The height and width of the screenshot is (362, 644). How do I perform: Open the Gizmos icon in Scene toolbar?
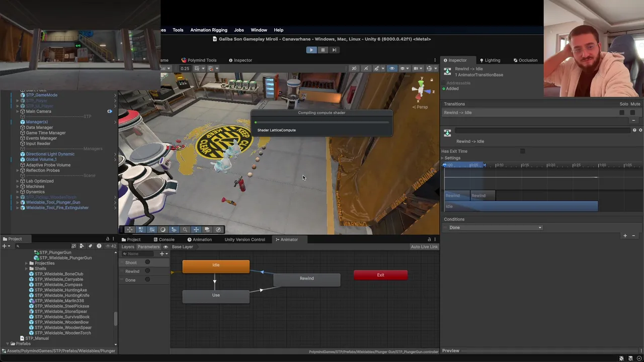[x=429, y=68]
